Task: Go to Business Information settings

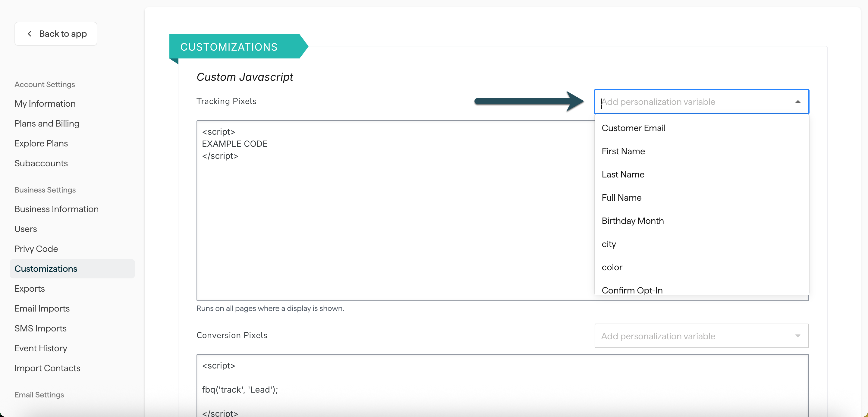Action: (56, 209)
